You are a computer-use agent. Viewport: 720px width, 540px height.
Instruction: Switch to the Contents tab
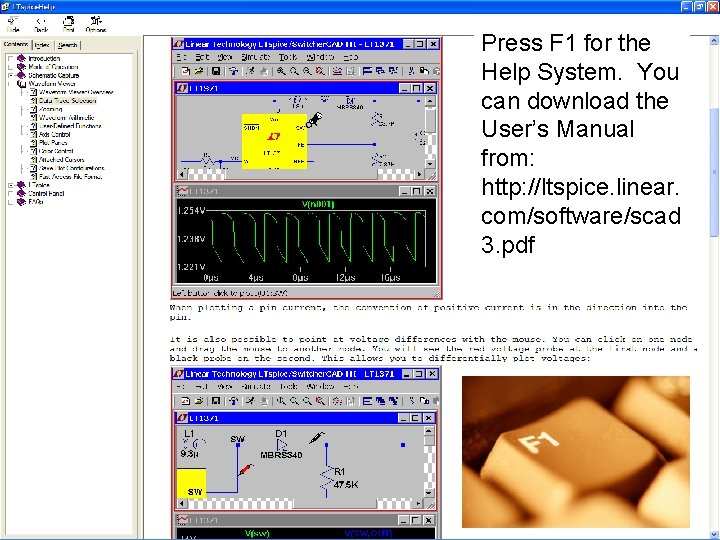[16, 45]
